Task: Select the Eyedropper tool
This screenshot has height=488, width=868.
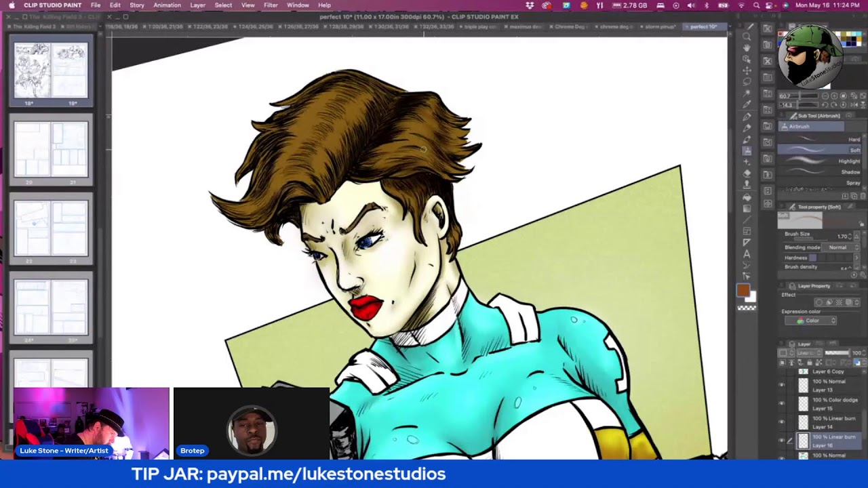Action: tap(747, 104)
